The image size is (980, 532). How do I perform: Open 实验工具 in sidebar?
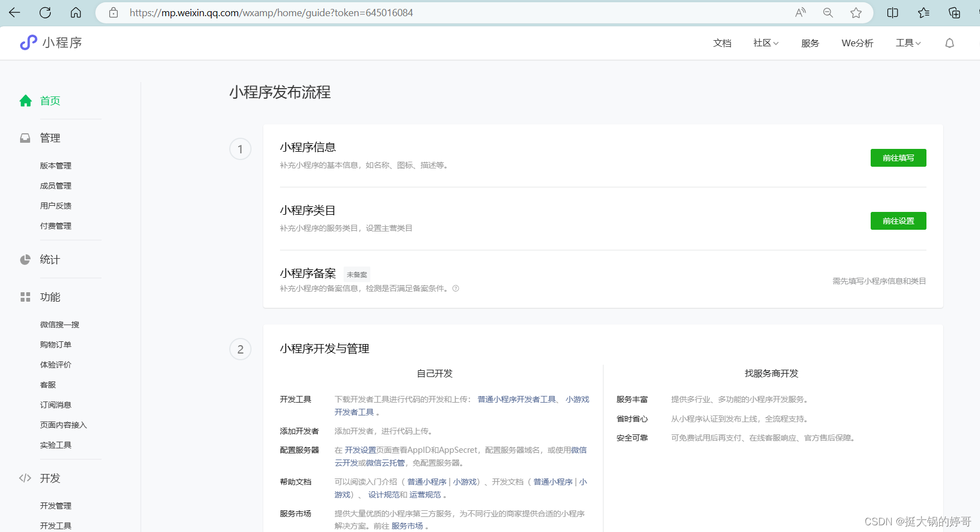tap(56, 445)
